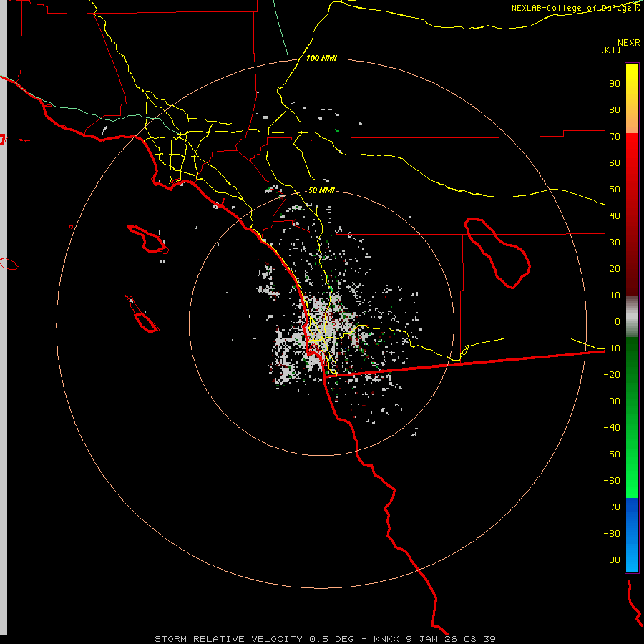
Task: Click the 40 value on the velocity scale
Action: click(x=615, y=215)
